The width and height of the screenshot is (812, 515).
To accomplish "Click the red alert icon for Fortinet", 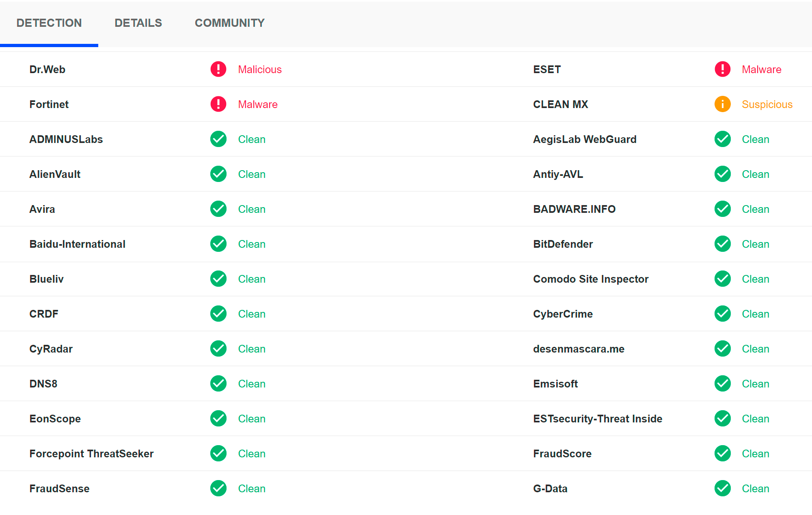I will (x=218, y=104).
